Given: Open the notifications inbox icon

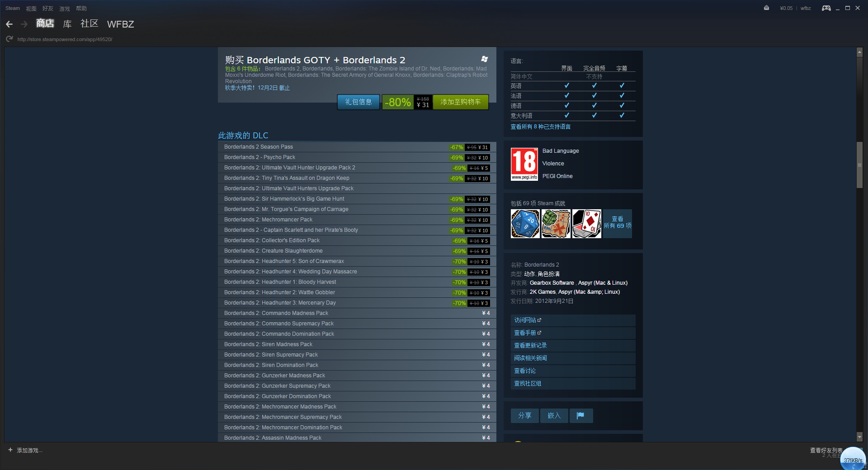Looking at the screenshot, I should [766, 8].
